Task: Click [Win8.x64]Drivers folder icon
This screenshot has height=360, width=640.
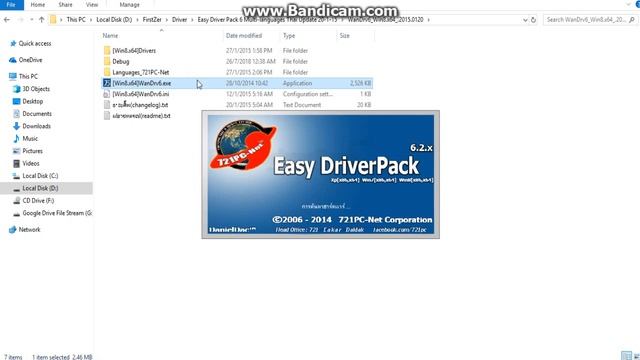Action: tap(107, 51)
